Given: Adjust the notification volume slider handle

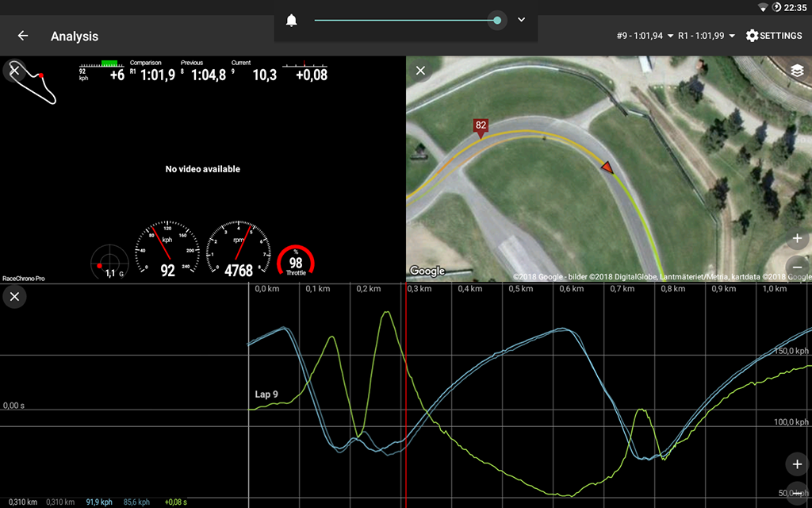Looking at the screenshot, I should pyautogui.click(x=497, y=20).
